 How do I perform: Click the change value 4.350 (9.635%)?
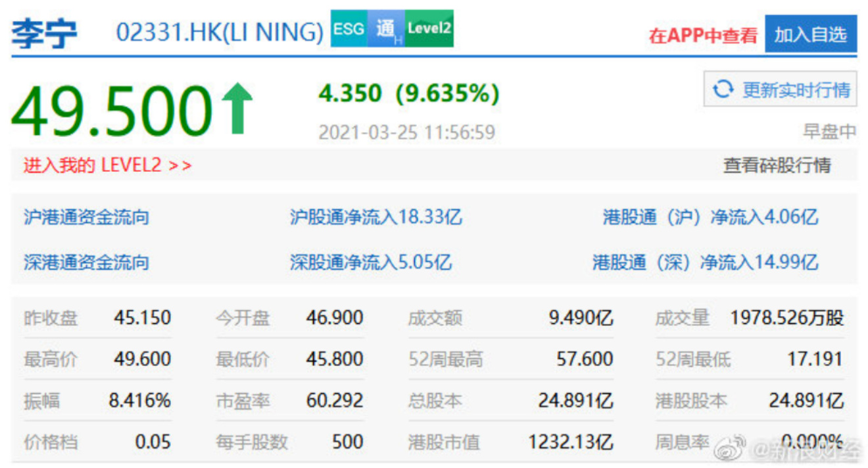click(x=409, y=93)
